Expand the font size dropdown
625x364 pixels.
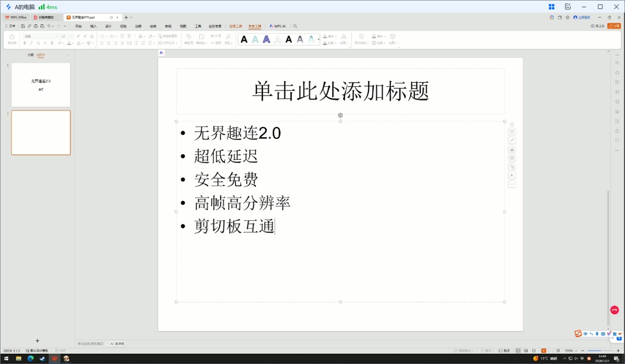pos(71,36)
